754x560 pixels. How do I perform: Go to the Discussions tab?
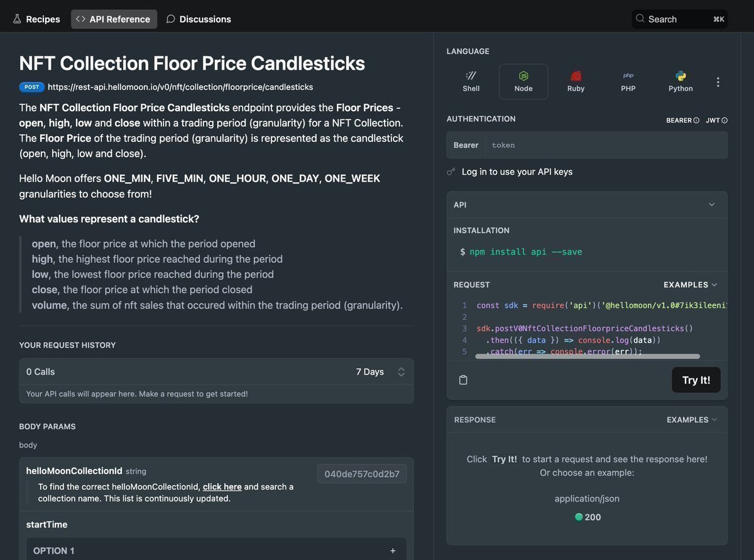199,19
